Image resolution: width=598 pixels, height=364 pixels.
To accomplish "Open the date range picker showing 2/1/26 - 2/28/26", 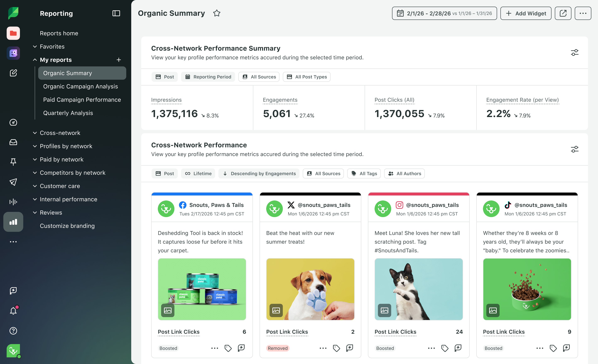I will 444,13.
